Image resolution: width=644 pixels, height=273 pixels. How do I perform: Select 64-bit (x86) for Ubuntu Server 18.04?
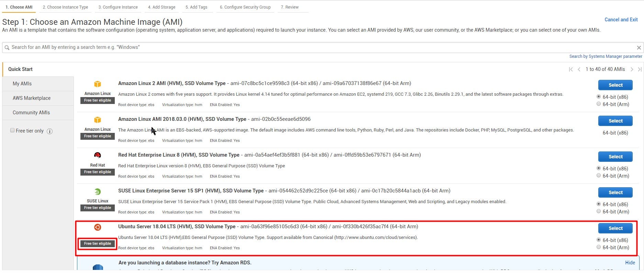click(x=599, y=240)
